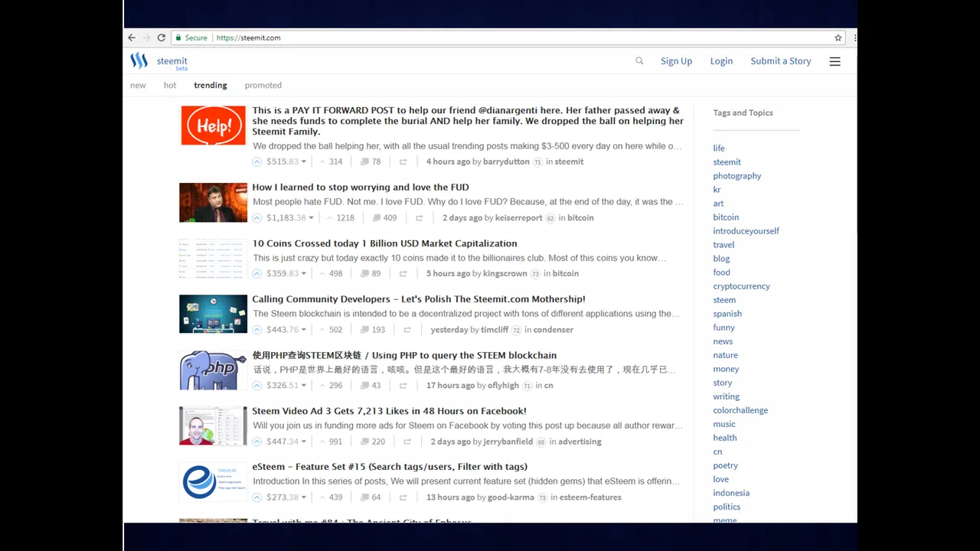Switch to the 'hot' tab

[170, 85]
